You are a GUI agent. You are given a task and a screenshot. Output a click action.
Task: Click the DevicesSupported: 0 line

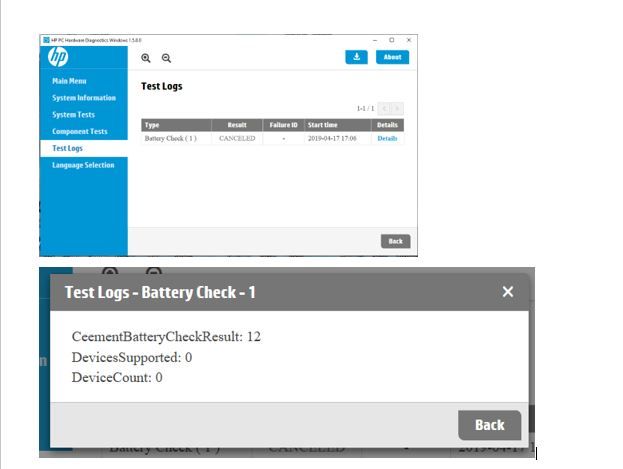[132, 357]
